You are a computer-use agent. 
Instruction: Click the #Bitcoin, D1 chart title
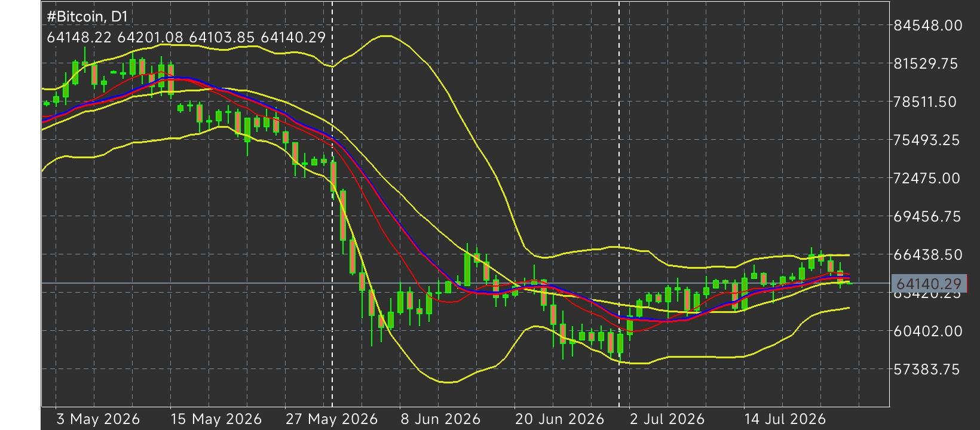coord(87,16)
